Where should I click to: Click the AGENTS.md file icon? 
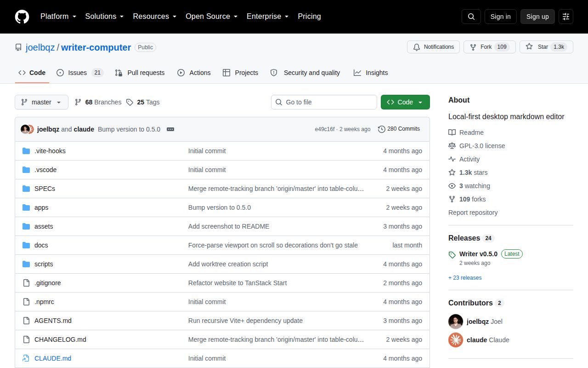coord(26,321)
